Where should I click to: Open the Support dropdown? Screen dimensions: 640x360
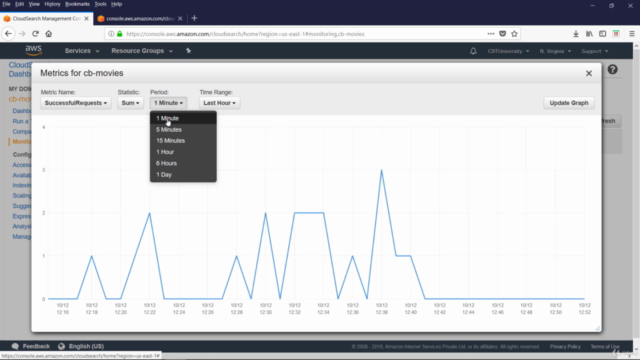[595, 51]
